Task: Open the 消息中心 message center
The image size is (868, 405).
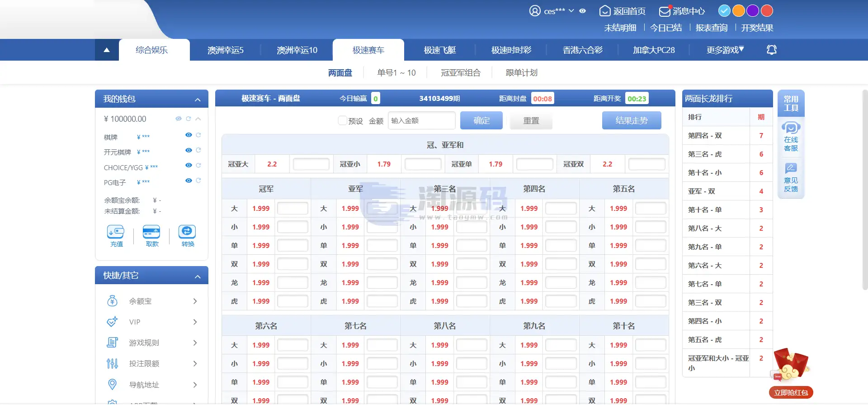Action: click(682, 11)
